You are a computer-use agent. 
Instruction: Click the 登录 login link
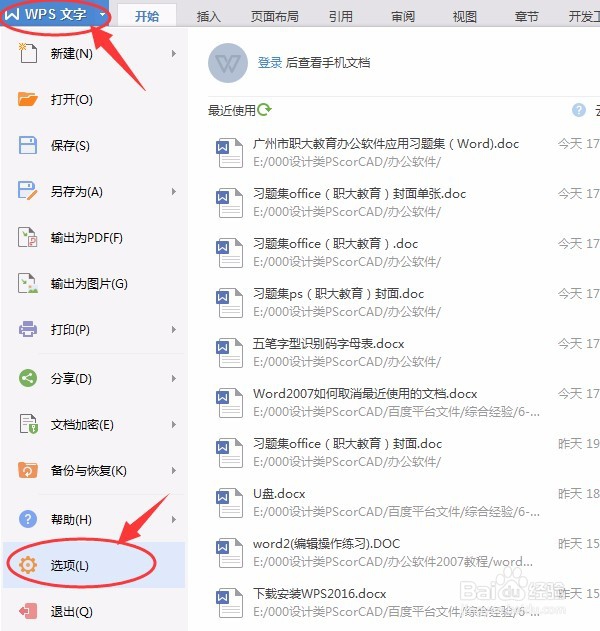pos(270,63)
